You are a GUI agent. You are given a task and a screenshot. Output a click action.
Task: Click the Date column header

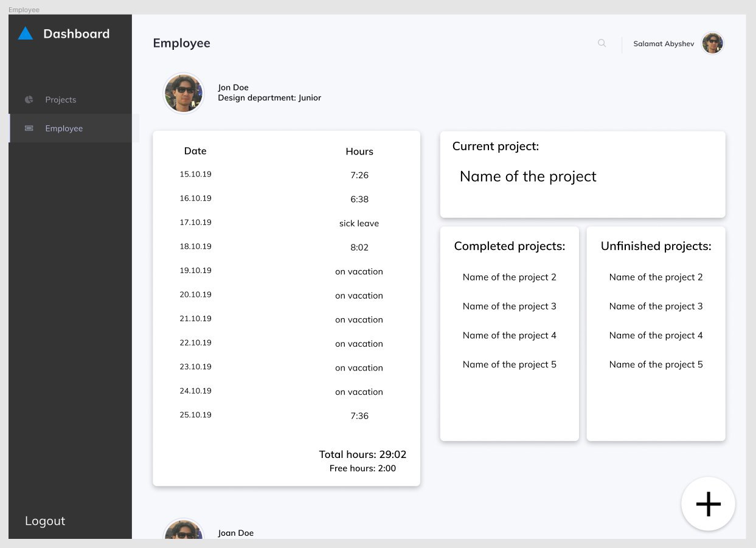coord(195,151)
